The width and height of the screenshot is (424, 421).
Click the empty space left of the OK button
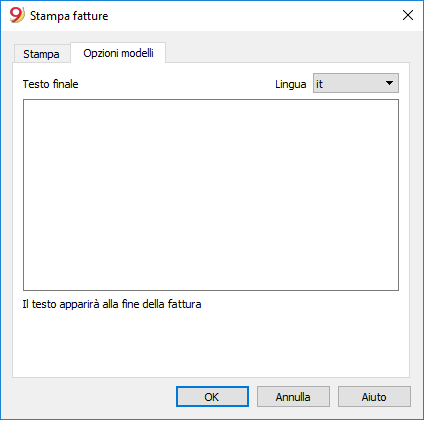tap(93, 397)
